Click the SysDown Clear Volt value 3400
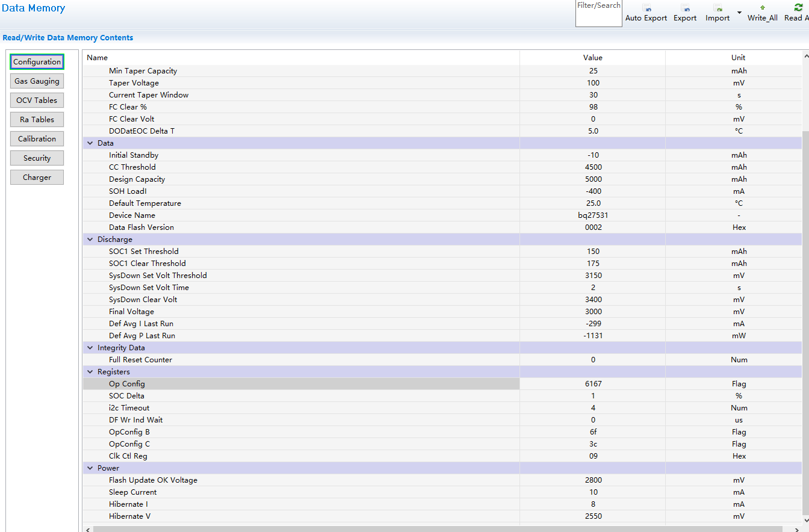The height and width of the screenshot is (532, 809). (x=593, y=300)
